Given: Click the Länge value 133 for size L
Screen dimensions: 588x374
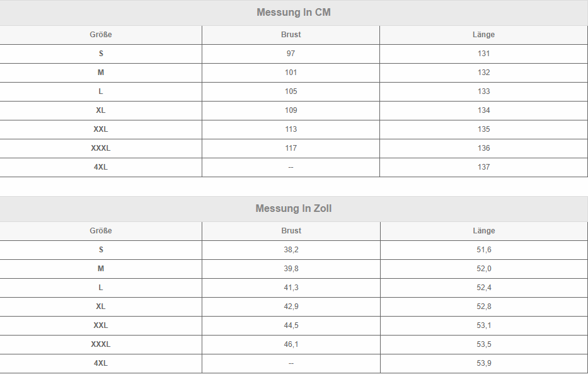Looking at the screenshot, I should tap(483, 91).
